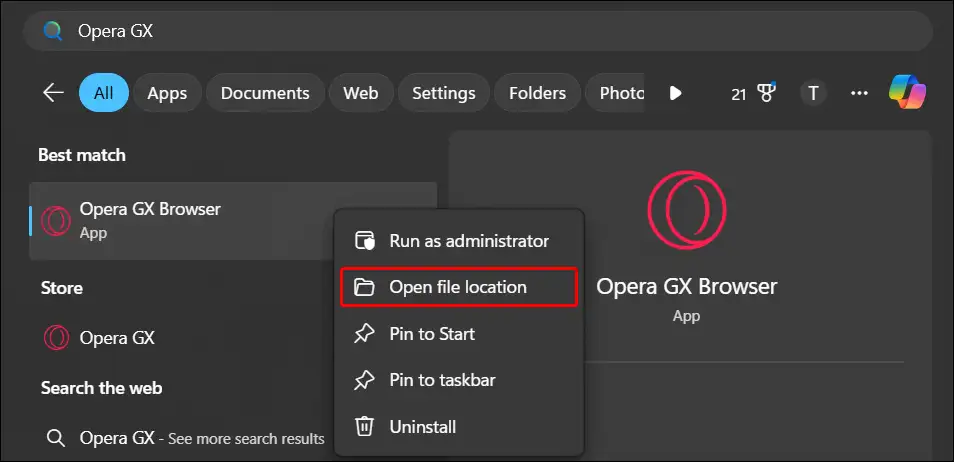954x462 pixels.
Task: Switch to the Folders filter tab
Action: [537, 93]
